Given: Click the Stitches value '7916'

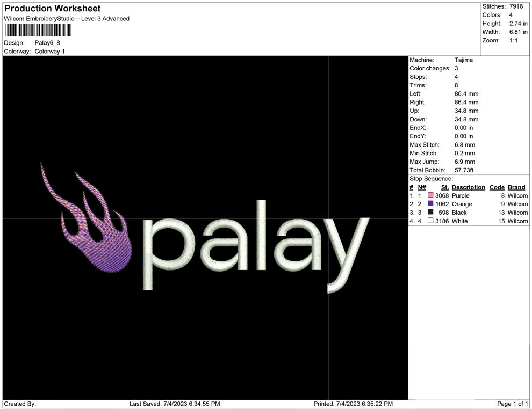Looking at the screenshot, I should click(x=516, y=6).
